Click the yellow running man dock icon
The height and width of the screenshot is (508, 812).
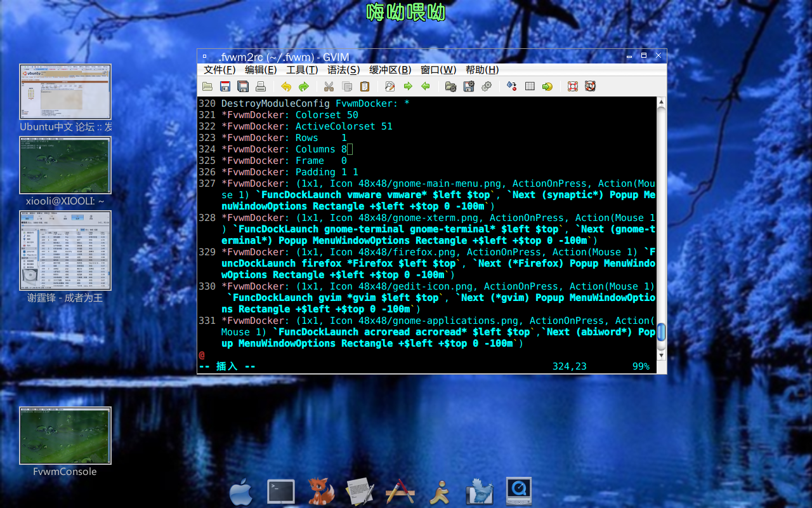440,492
